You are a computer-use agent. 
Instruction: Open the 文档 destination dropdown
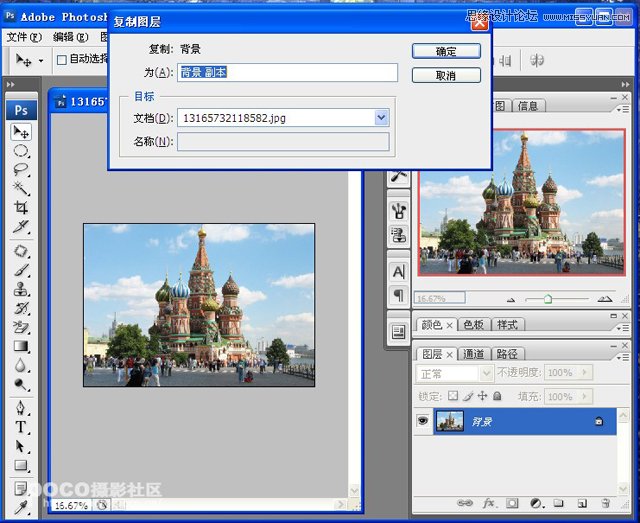pos(381,118)
